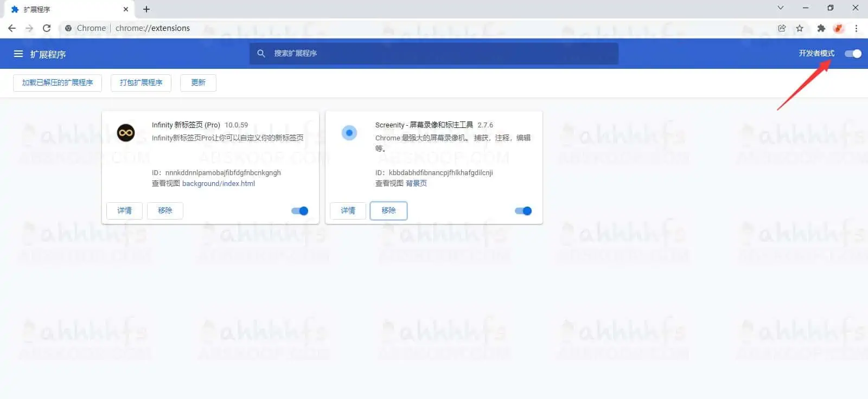Screen dimensions: 868x399
Task: Expand the tab search chevron in title bar
Action: click(x=780, y=8)
